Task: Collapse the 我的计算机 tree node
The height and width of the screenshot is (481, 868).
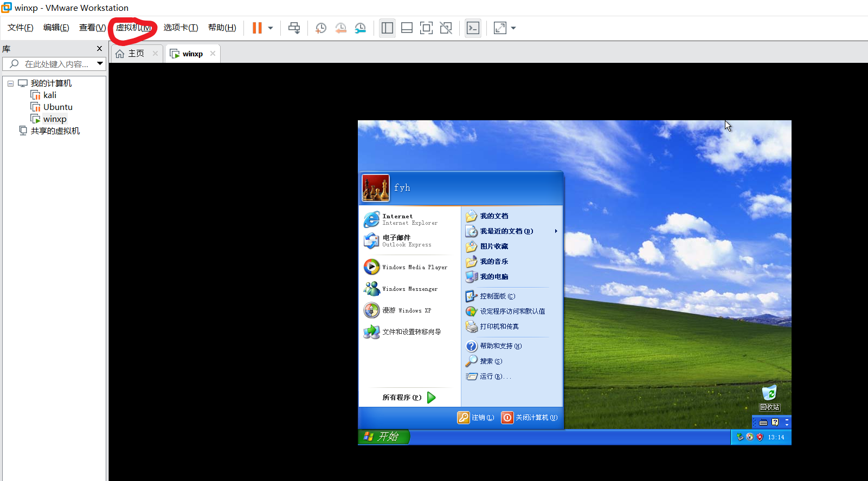Action: pyautogui.click(x=10, y=83)
